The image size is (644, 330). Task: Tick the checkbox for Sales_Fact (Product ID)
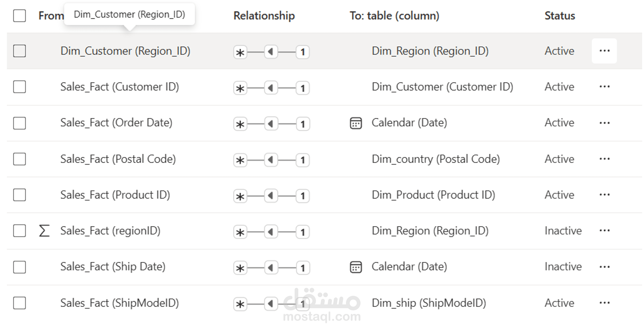(x=19, y=195)
